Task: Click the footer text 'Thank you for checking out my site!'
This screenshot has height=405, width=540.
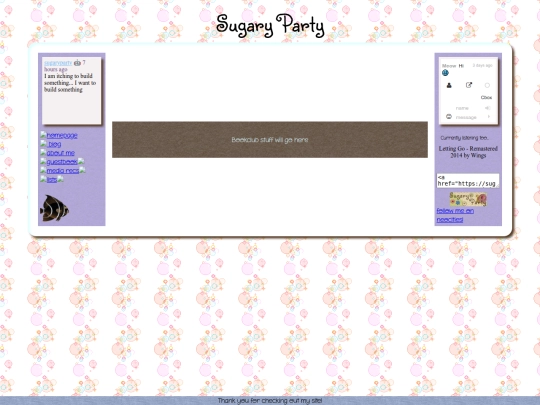Action: point(270,401)
